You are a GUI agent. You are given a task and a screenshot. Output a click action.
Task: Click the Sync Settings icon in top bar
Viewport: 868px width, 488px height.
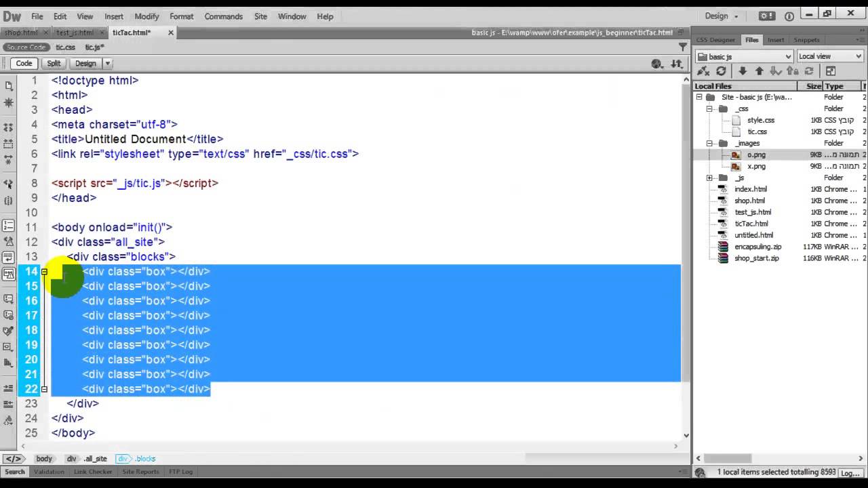pos(767,16)
